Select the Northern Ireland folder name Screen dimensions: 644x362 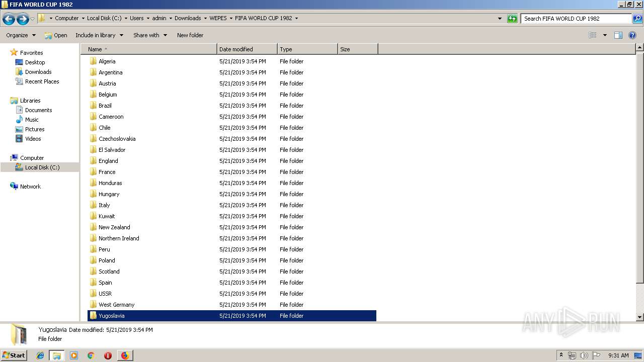119,238
